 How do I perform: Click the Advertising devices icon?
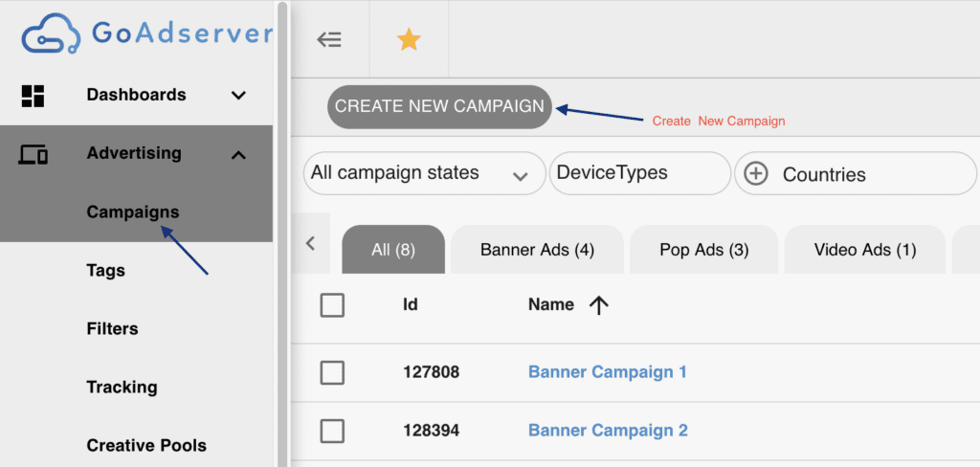[33, 154]
